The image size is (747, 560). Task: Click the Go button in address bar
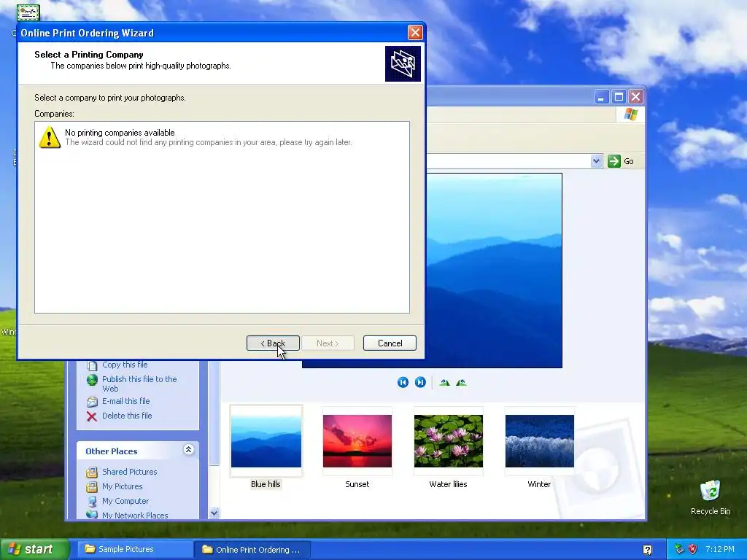pos(622,161)
